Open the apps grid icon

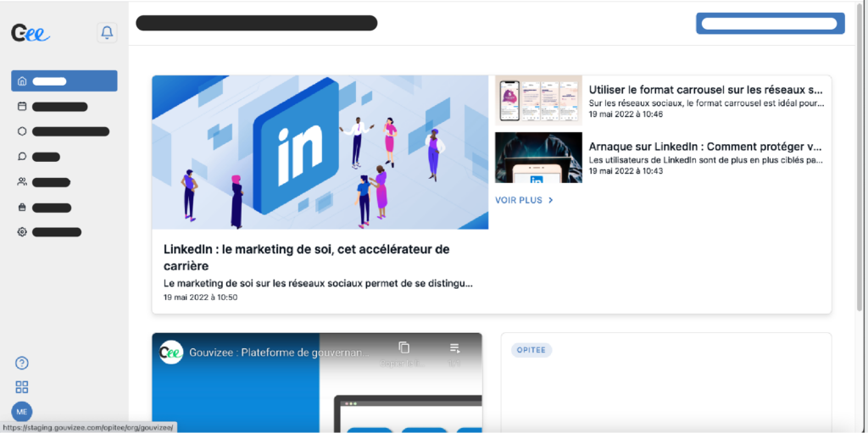click(x=21, y=387)
